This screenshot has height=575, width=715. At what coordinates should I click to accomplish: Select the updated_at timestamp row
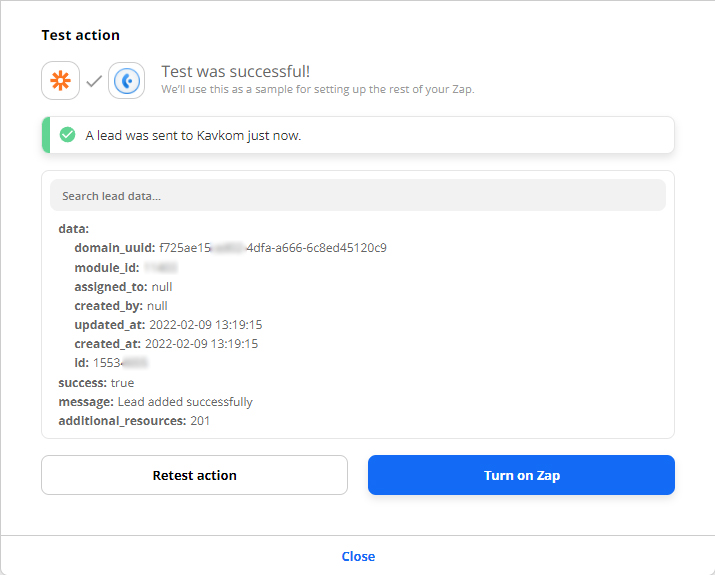click(x=168, y=325)
